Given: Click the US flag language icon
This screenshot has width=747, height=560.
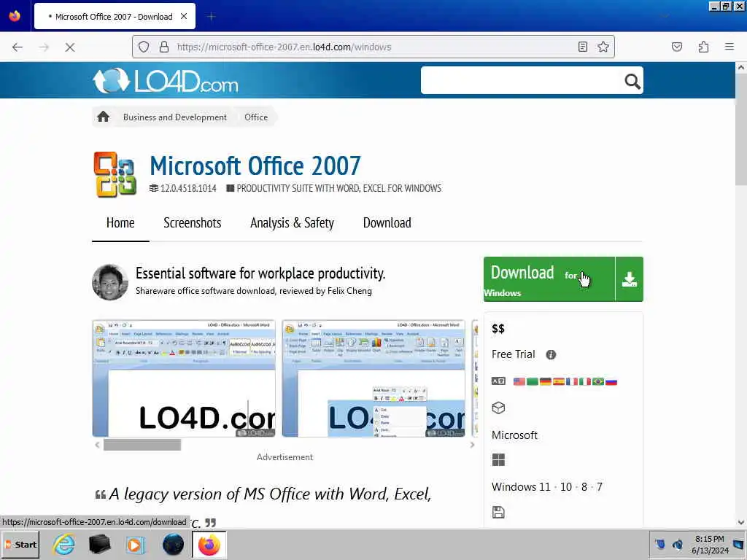Looking at the screenshot, I should pyautogui.click(x=519, y=381).
